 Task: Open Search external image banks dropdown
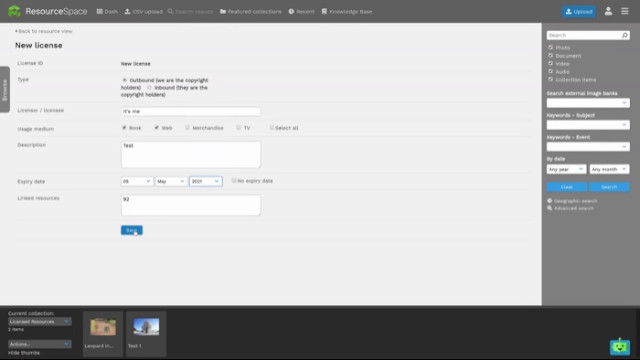click(x=588, y=103)
